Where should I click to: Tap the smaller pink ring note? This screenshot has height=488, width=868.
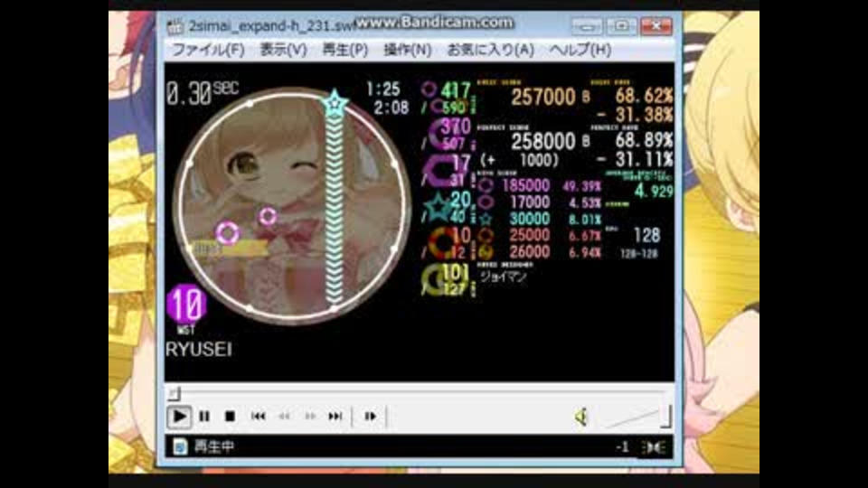pos(268,216)
